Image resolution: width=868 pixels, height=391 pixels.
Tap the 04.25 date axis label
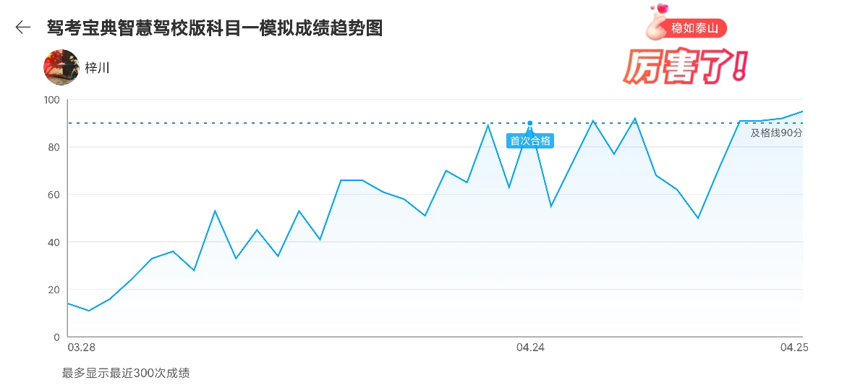pos(793,348)
